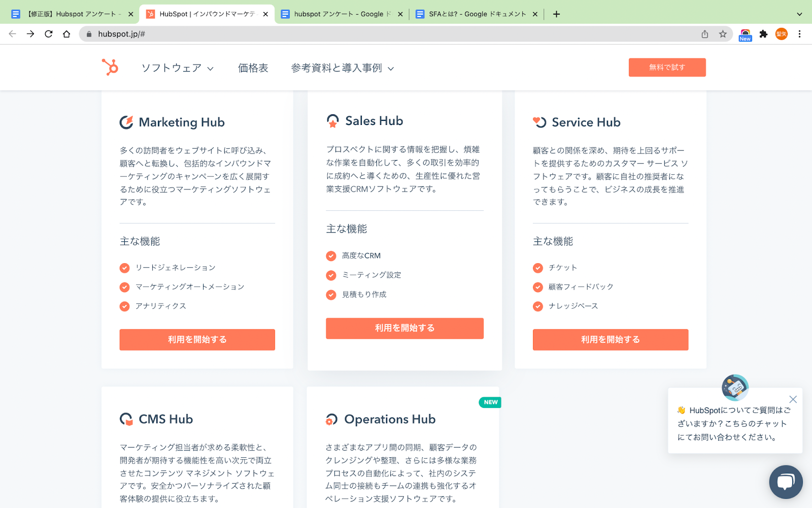Screen dimensions: 812x508
Task: Click the Sales Hub heading
Action: 374,121
